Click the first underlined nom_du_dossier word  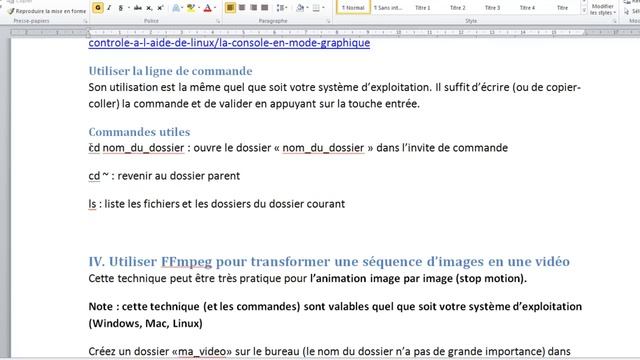pos(143,148)
